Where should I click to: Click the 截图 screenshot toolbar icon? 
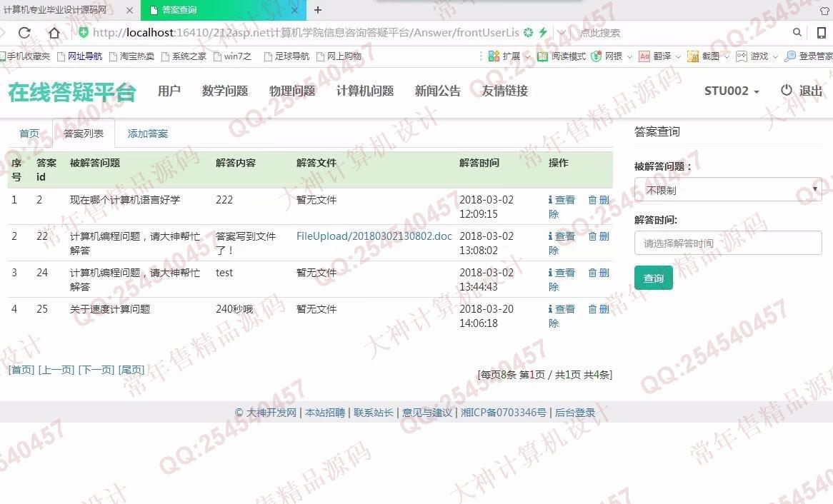pyautogui.click(x=693, y=56)
